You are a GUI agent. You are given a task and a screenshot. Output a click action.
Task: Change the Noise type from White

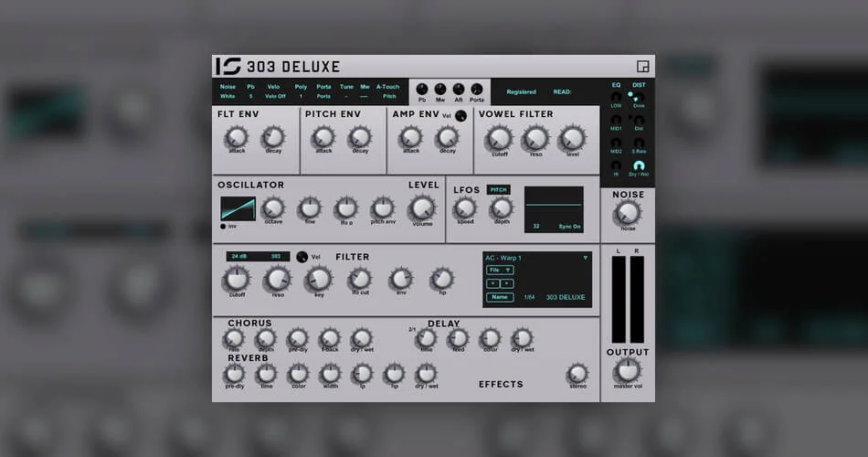[228, 96]
